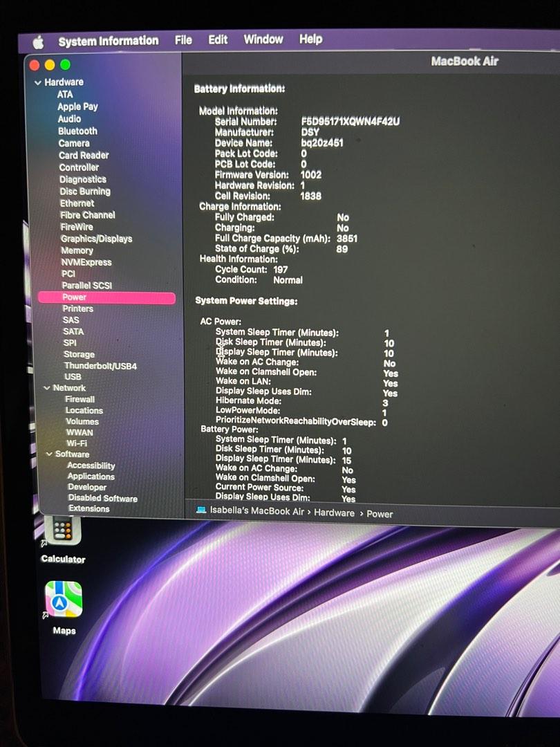560x747 pixels.
Task: Select Bluetooth in the sidebar
Action: pyautogui.click(x=77, y=131)
